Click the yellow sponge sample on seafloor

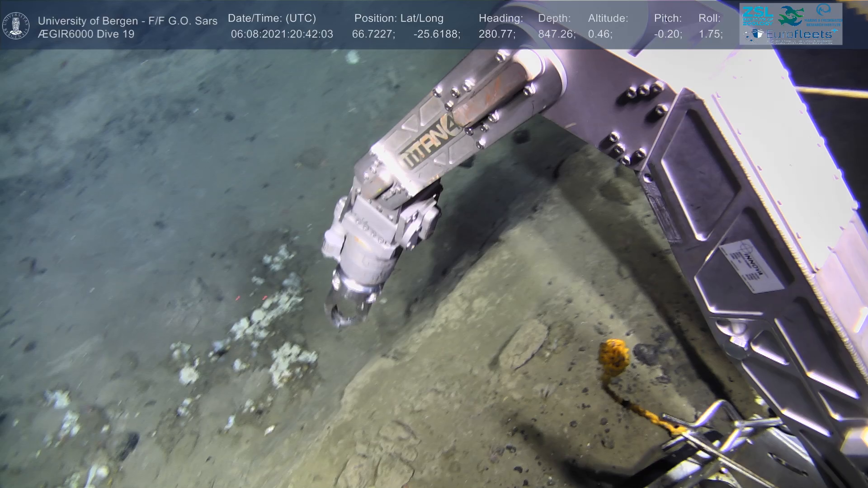click(x=614, y=354)
